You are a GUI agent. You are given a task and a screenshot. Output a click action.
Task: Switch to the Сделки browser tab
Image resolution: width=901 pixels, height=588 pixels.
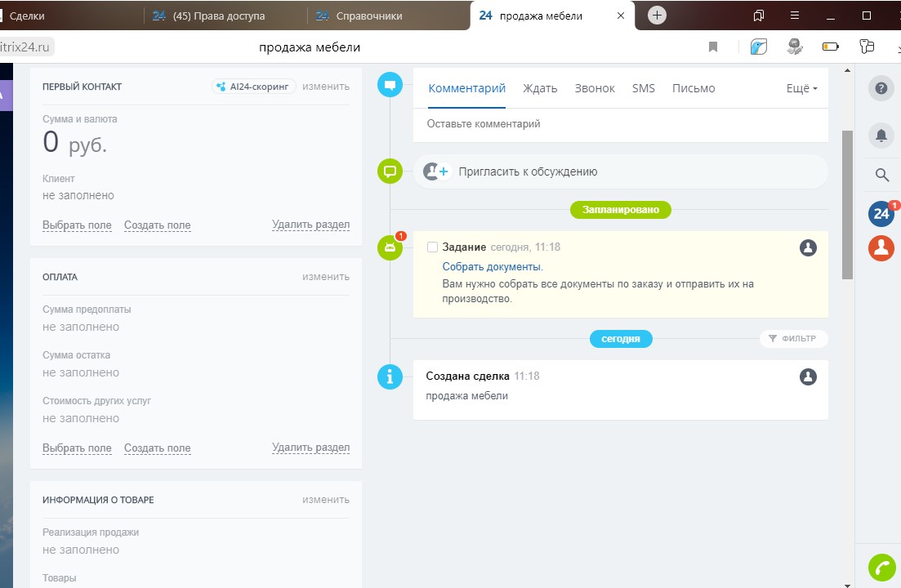point(69,16)
